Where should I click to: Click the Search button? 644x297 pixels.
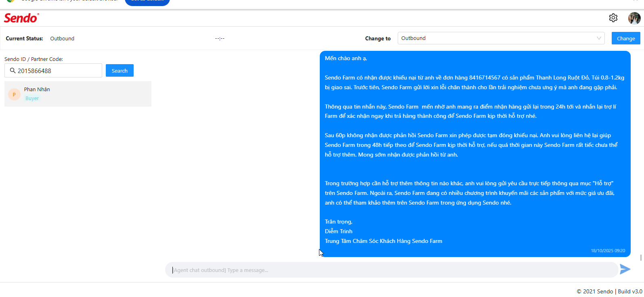[120, 71]
